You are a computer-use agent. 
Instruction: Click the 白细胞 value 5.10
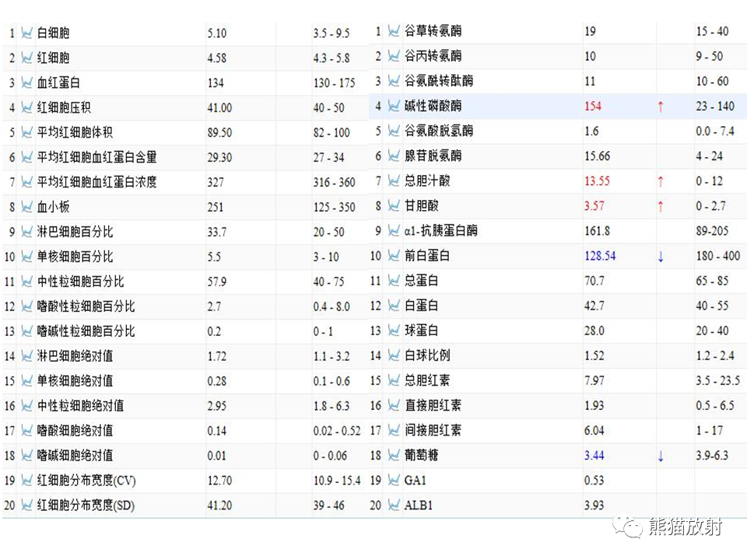pyautogui.click(x=217, y=33)
